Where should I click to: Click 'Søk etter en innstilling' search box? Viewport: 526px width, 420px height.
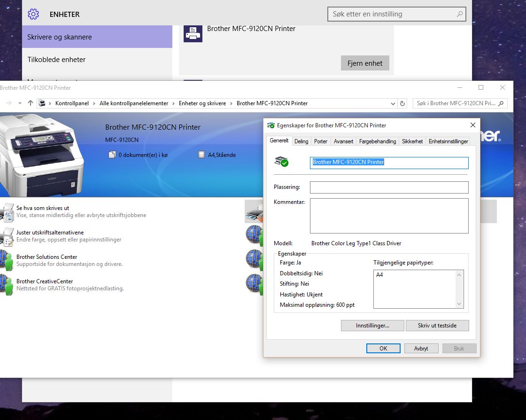coord(396,14)
